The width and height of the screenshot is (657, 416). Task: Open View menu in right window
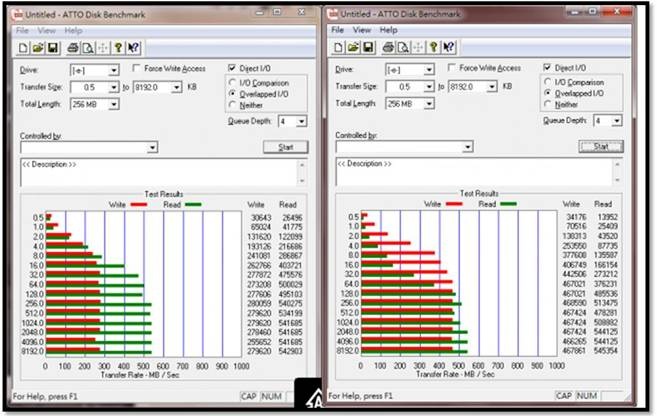coord(362,30)
